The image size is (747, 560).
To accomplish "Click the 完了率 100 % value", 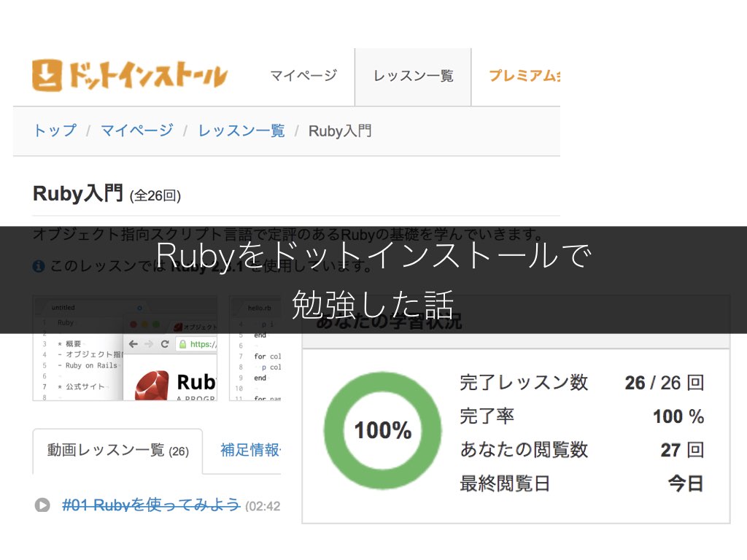I will tap(678, 416).
